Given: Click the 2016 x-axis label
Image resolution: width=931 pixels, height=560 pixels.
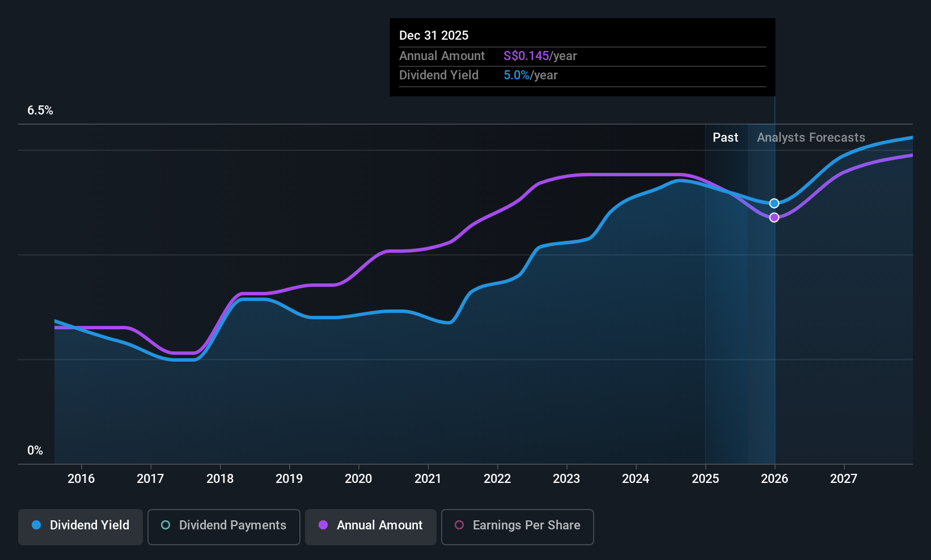Looking at the screenshot, I should (x=81, y=478).
